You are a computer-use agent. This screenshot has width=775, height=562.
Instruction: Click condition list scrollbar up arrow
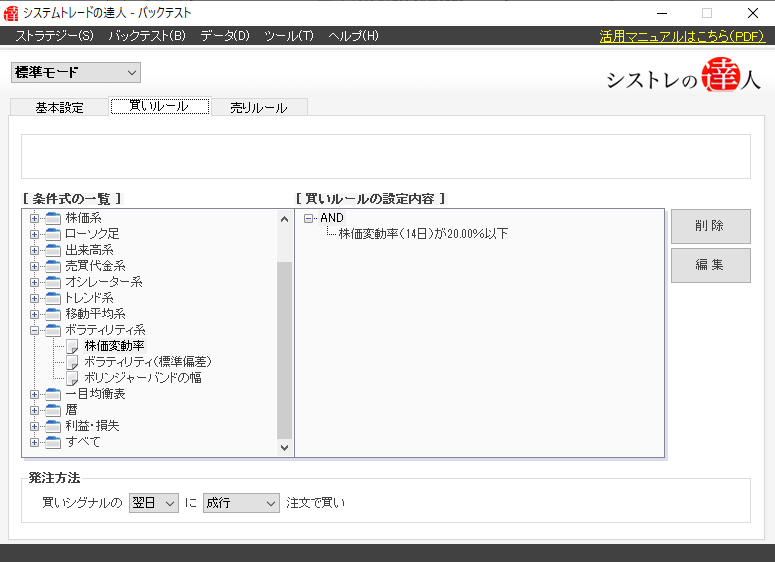tap(284, 219)
